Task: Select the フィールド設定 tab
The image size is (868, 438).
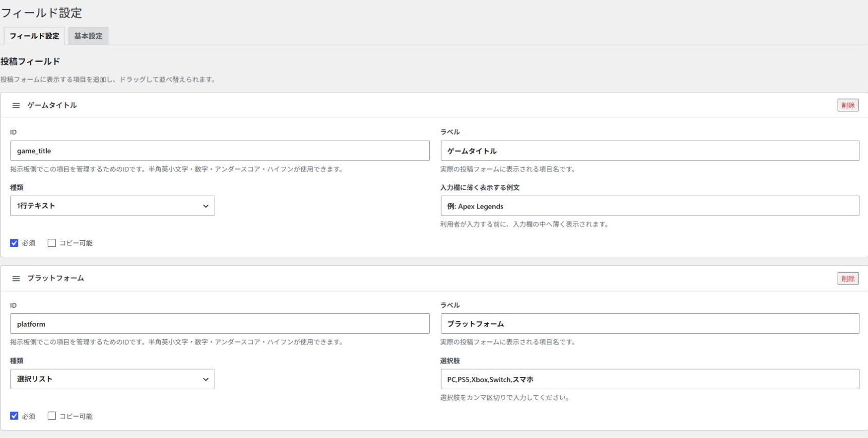Action: (34, 36)
